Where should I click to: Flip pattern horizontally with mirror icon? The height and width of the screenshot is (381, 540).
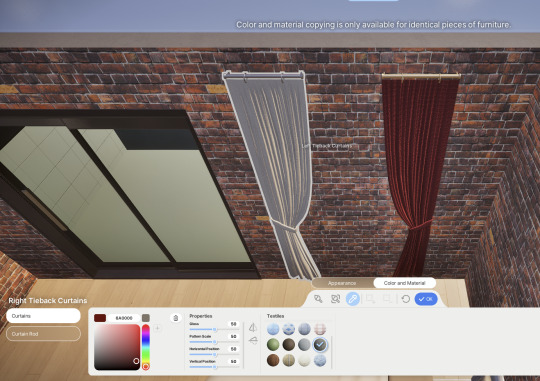click(253, 327)
